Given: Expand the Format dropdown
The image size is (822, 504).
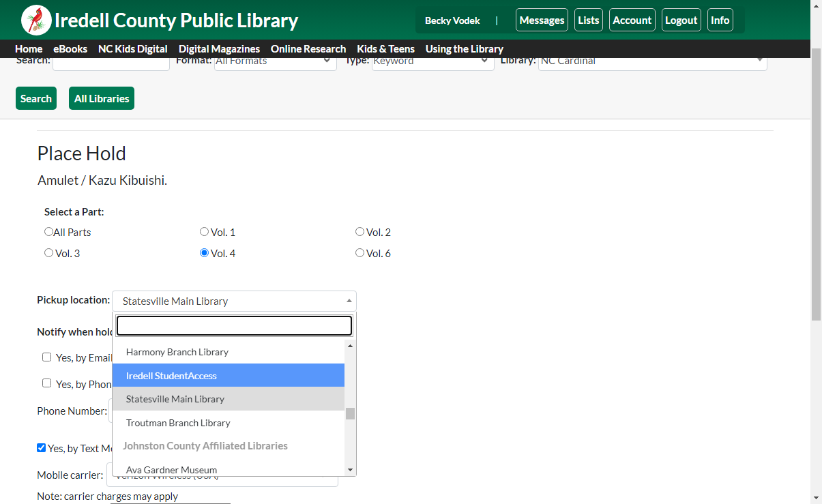Looking at the screenshot, I should [276, 63].
